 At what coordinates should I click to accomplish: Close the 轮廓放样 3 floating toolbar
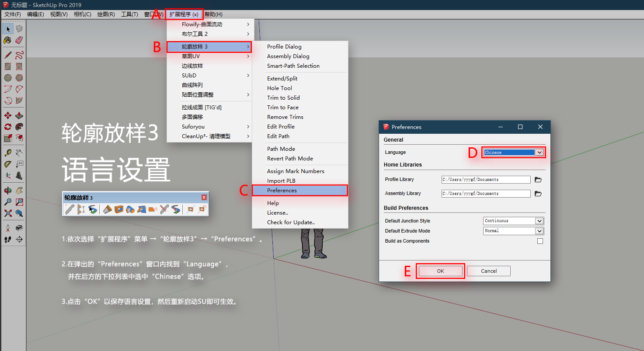204,198
